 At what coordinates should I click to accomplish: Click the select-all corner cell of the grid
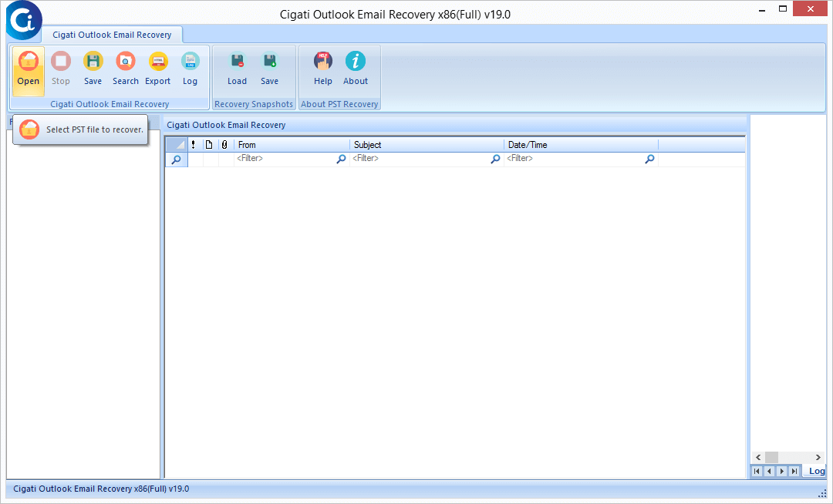click(177, 145)
